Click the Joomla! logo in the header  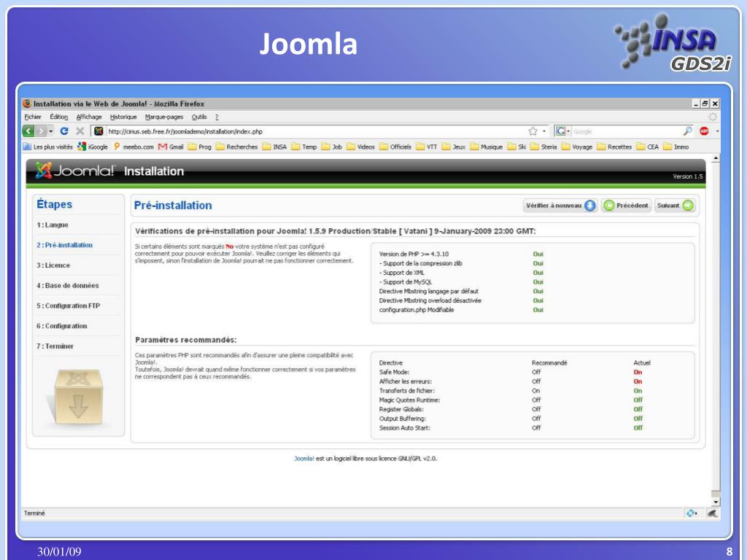click(74, 171)
